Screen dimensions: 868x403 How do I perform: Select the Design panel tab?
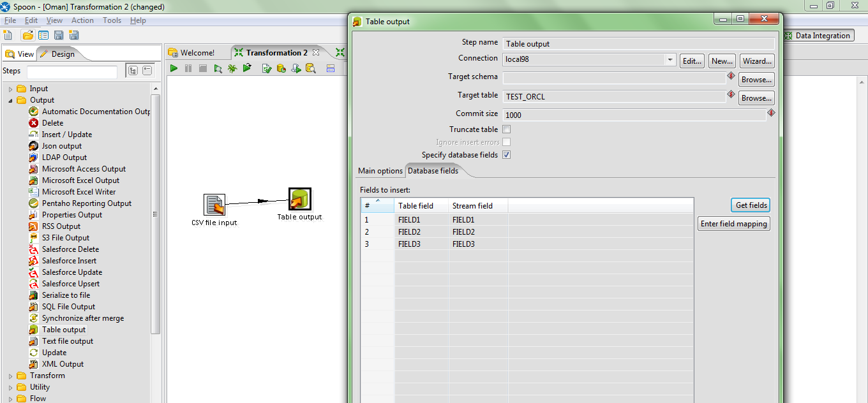click(x=57, y=54)
